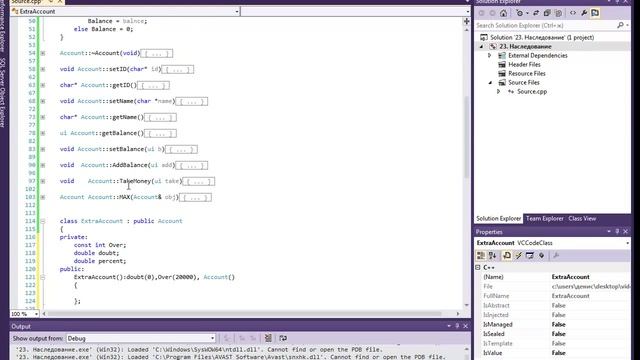The image size is (640, 360).
Task: Switch to the Solution Explorer tab
Action: coord(498,219)
